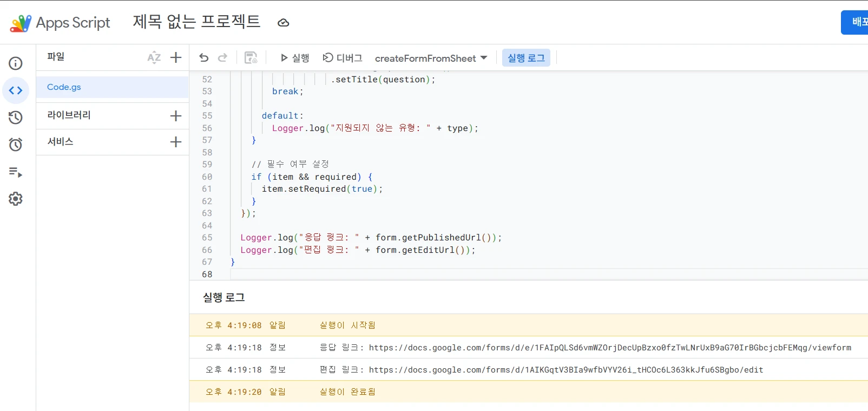Open the createFormFromSheet function dropdown

click(x=431, y=58)
